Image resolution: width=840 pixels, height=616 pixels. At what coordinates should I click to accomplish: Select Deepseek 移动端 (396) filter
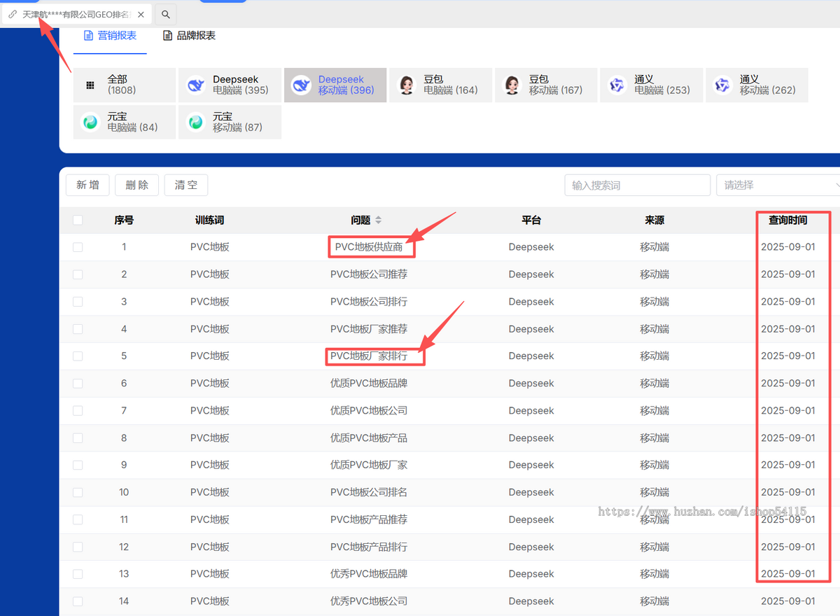pos(335,85)
